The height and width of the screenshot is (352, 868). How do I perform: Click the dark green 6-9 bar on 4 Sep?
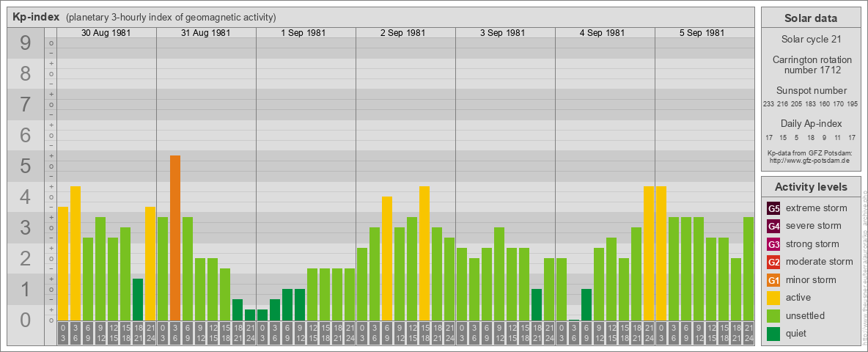pos(586,304)
